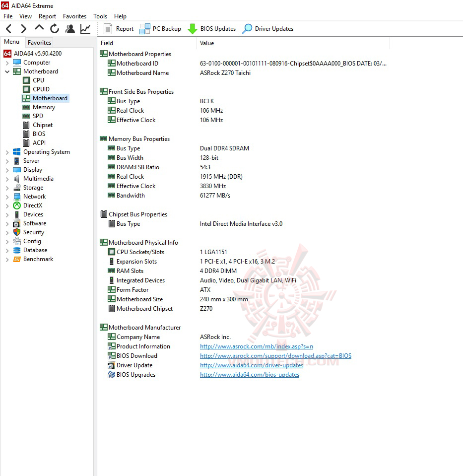The height and width of the screenshot is (476, 463).
Task: Open the aida64.com bios-updates link
Action: tap(250, 375)
